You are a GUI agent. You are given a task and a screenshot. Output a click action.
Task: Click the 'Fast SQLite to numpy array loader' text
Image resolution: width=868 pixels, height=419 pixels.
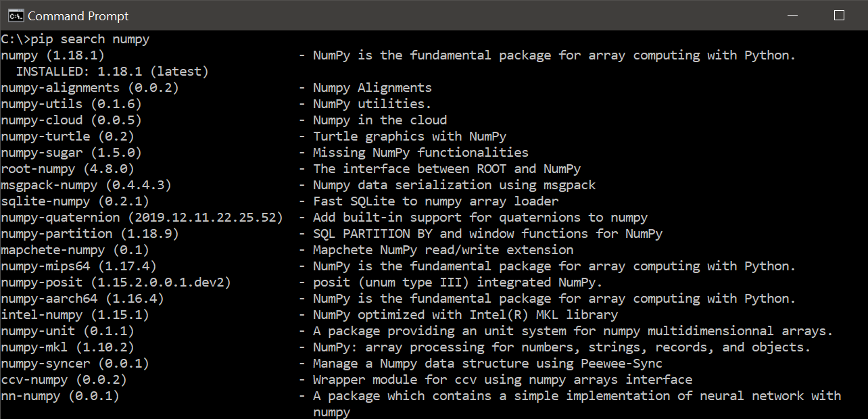[x=435, y=201]
